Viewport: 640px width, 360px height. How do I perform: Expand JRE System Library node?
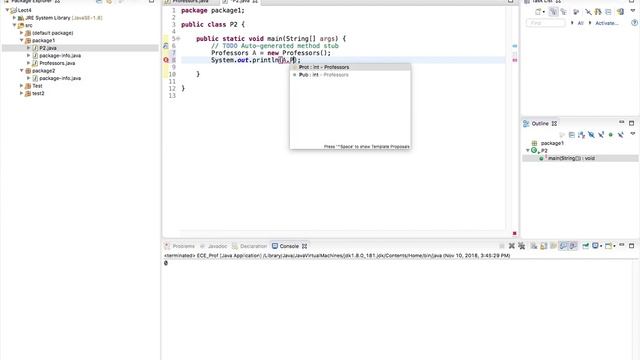point(14,18)
